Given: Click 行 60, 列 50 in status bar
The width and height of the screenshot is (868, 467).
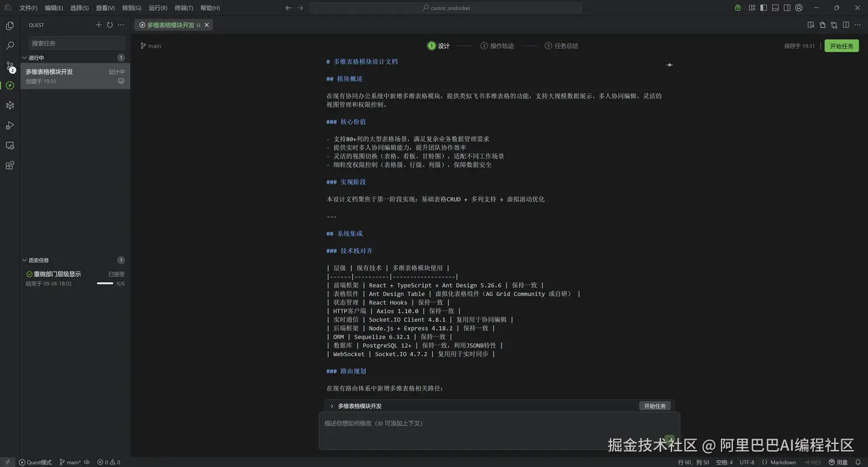Looking at the screenshot, I should click(693, 462).
